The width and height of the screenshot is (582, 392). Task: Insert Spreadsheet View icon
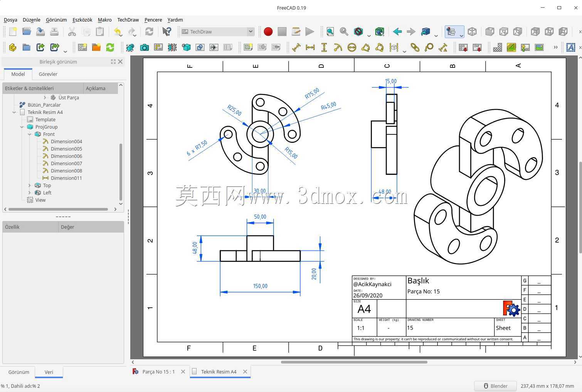coord(228,47)
